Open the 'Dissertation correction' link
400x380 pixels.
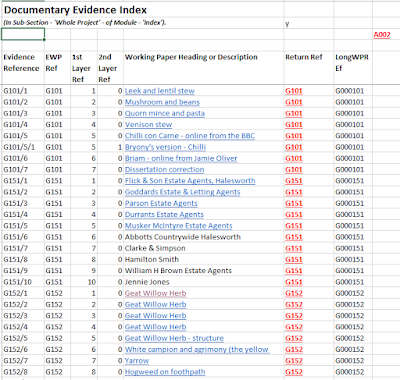point(164,170)
